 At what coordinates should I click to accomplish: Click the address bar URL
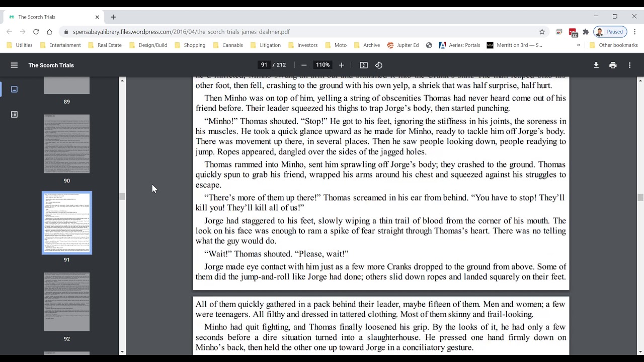tap(181, 32)
